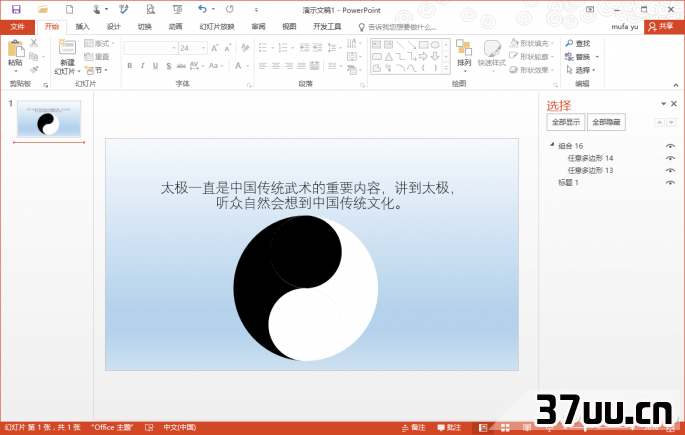The image size is (685, 435).
Task: Open 排列 arrange dropdown
Action: [x=464, y=55]
